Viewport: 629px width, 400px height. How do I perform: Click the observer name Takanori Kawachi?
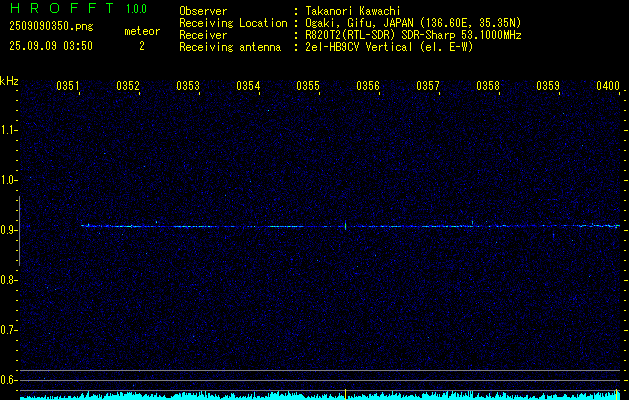[x=353, y=11]
